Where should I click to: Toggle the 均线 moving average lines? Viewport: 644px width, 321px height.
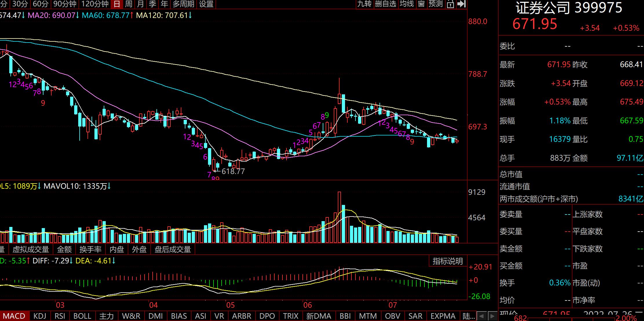tap(406, 4)
